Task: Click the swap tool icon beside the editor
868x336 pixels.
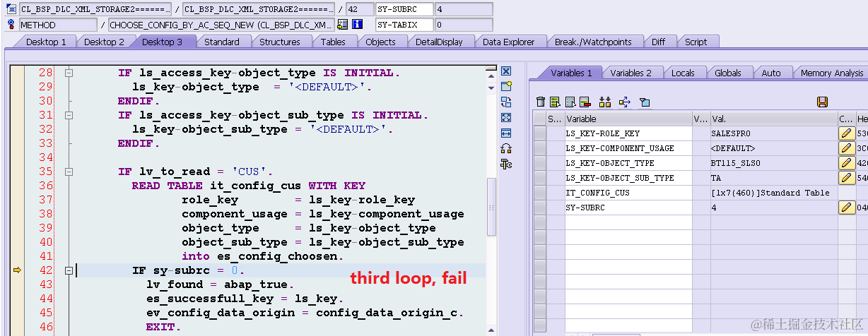Action: tap(506, 102)
